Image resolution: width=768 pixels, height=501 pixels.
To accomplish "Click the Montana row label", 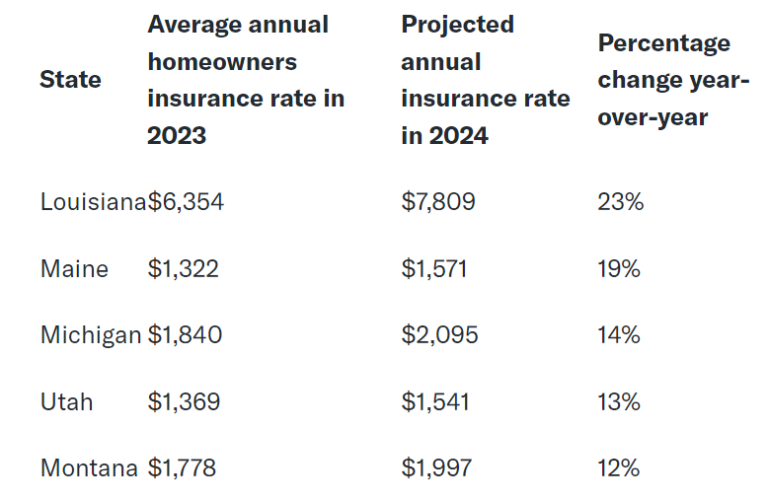I will pyautogui.click(x=89, y=468).
